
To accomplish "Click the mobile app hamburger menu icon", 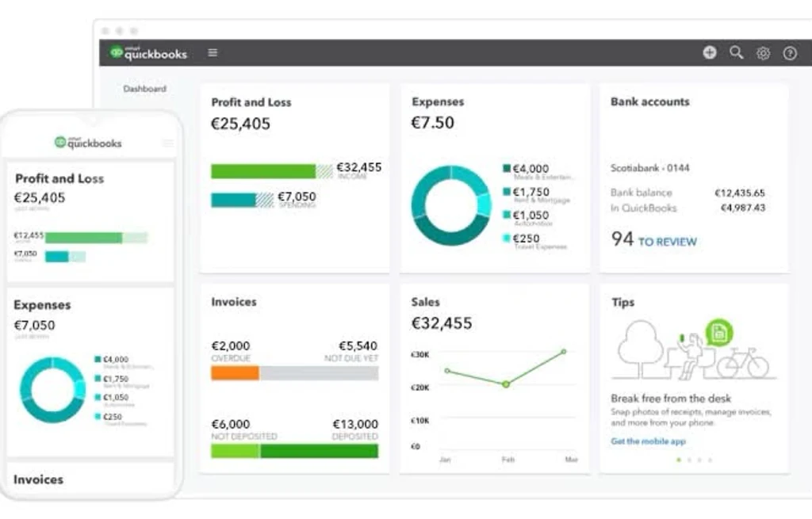I will pos(167,143).
